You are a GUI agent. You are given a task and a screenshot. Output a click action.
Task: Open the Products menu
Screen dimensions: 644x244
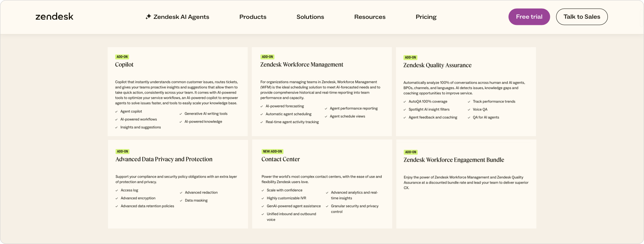(x=253, y=17)
